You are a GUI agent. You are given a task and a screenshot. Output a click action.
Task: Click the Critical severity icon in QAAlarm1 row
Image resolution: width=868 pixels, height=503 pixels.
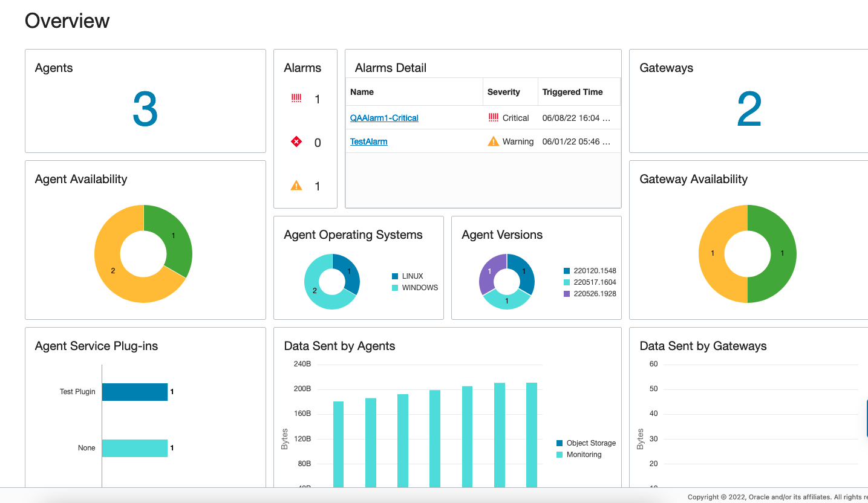(x=494, y=118)
